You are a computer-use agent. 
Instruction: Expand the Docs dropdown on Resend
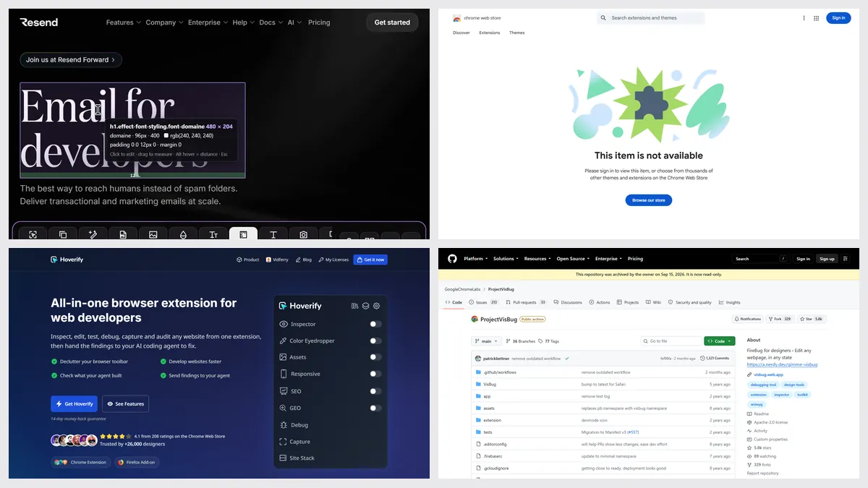(271, 22)
